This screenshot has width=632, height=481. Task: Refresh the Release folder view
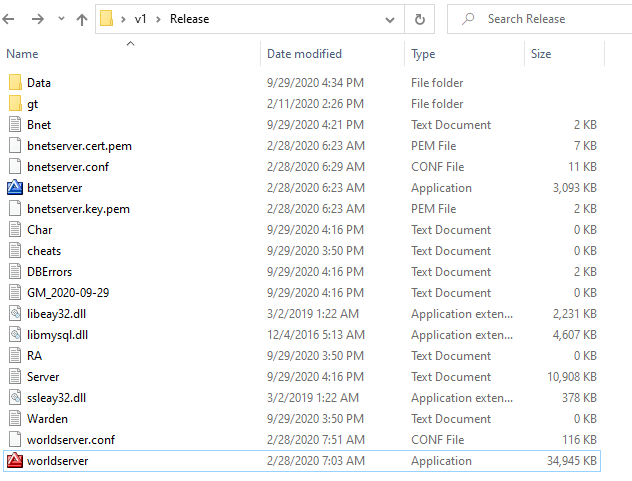click(420, 19)
